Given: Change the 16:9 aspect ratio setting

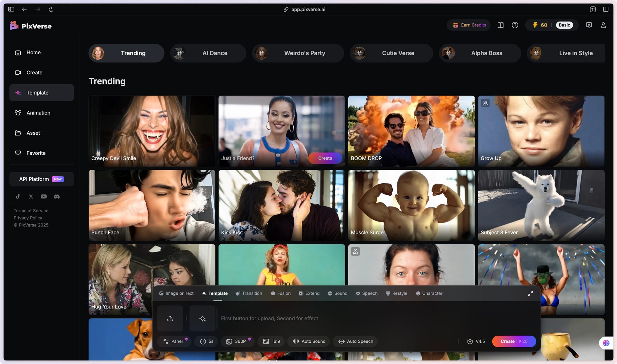Looking at the screenshot, I should pos(271,341).
